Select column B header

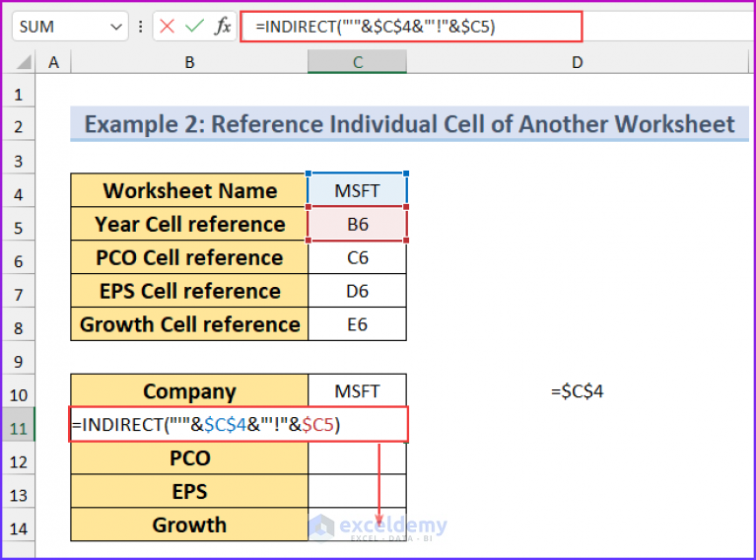[x=189, y=62]
